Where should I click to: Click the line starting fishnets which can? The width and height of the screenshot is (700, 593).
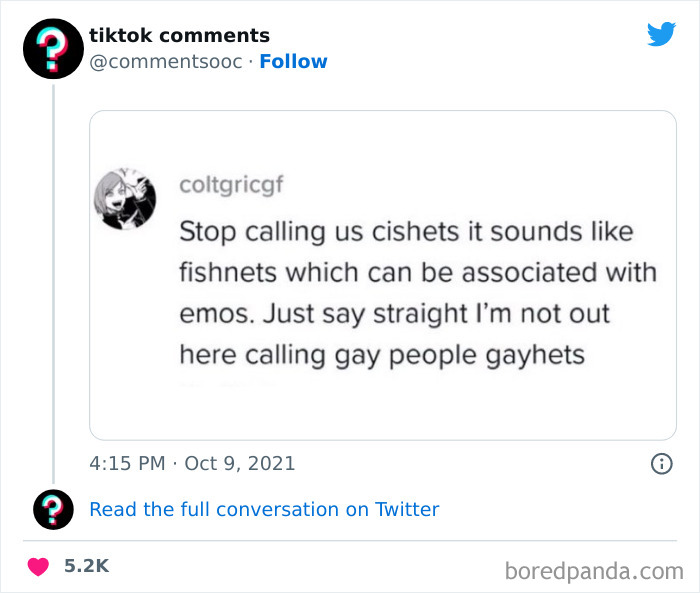418,272
